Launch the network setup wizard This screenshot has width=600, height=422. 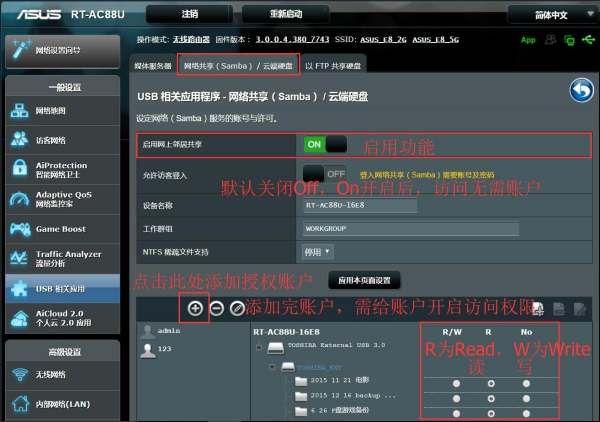click(x=63, y=51)
